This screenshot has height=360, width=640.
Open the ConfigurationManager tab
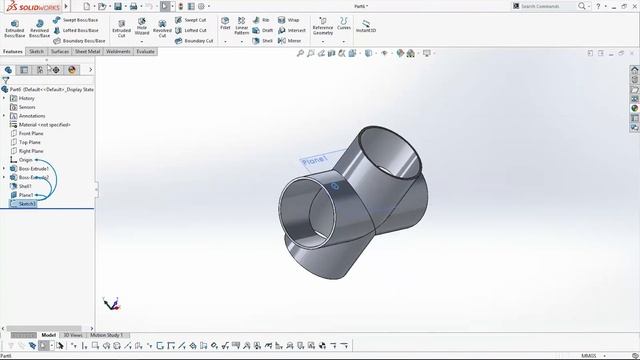pyautogui.click(x=40, y=70)
